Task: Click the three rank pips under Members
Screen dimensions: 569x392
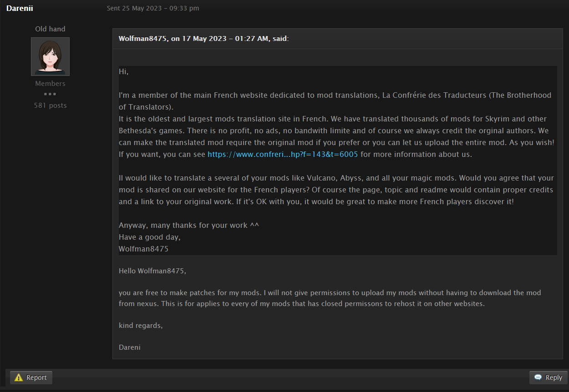Action: (50, 94)
